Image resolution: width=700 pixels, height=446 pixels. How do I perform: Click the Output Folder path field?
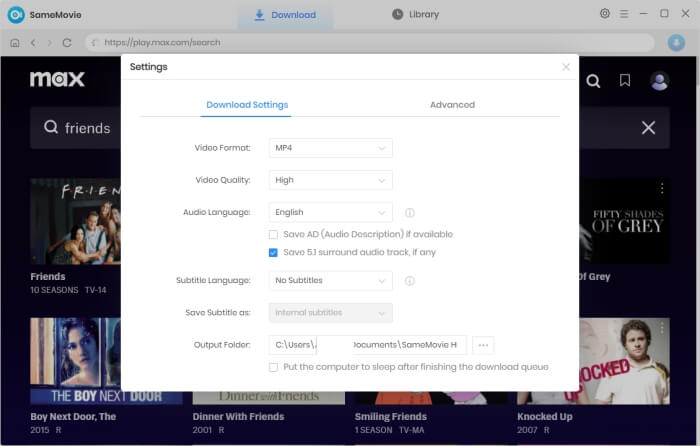367,345
